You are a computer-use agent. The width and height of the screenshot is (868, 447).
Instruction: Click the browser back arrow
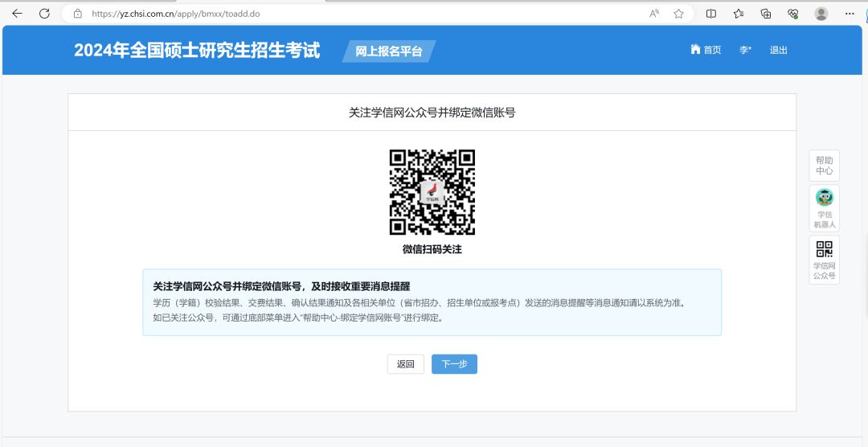(x=17, y=14)
